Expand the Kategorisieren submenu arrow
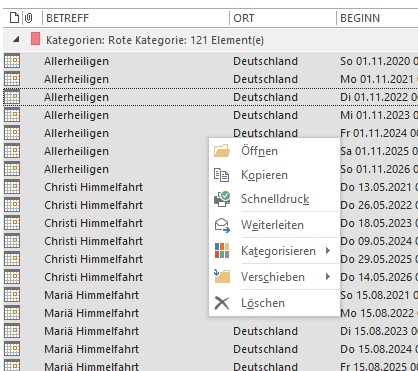418x371 pixels. [328, 250]
